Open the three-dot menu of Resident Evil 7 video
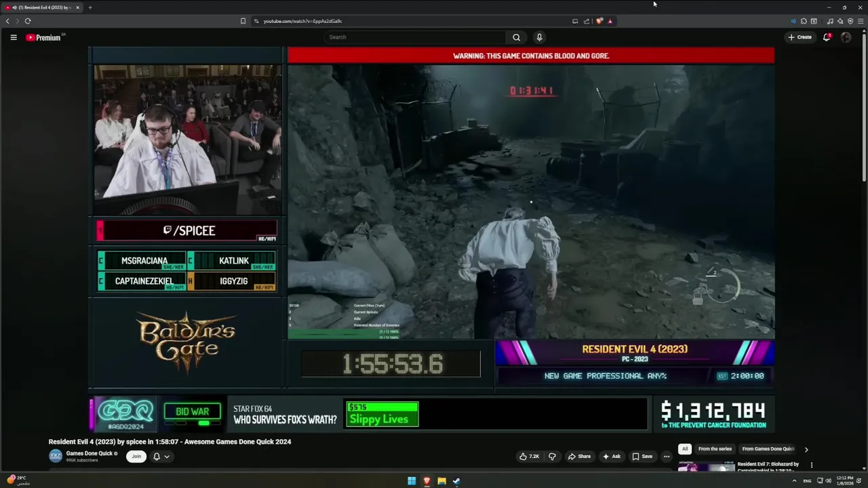 tap(812, 465)
